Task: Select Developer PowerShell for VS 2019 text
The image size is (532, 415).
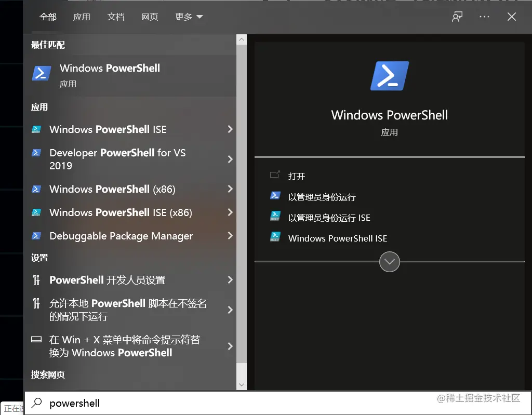Action: click(117, 159)
